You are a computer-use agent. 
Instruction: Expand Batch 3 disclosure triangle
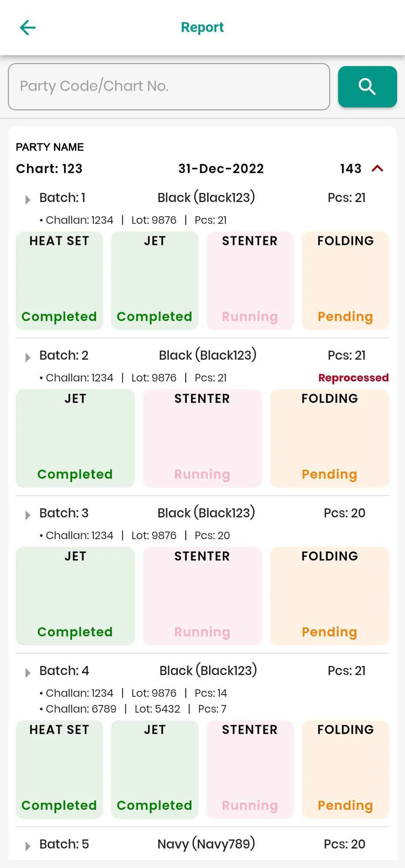tap(28, 515)
